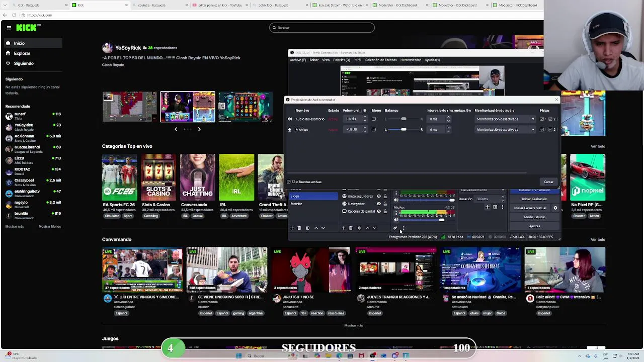
Task: Open the Archivo menu in OBS
Action: tap(298, 60)
